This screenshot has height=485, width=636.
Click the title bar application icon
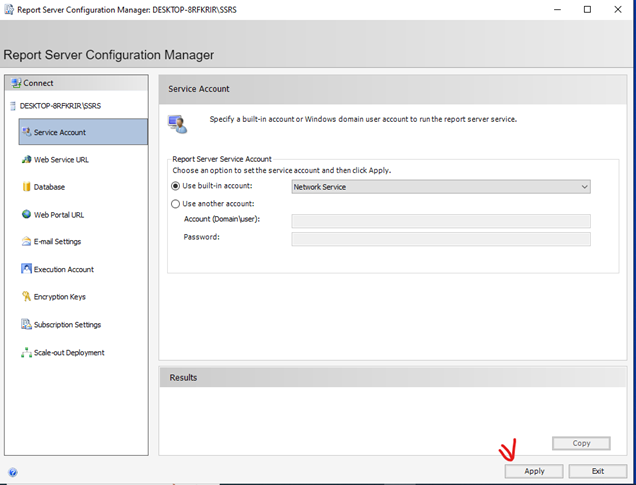pyautogui.click(x=9, y=9)
